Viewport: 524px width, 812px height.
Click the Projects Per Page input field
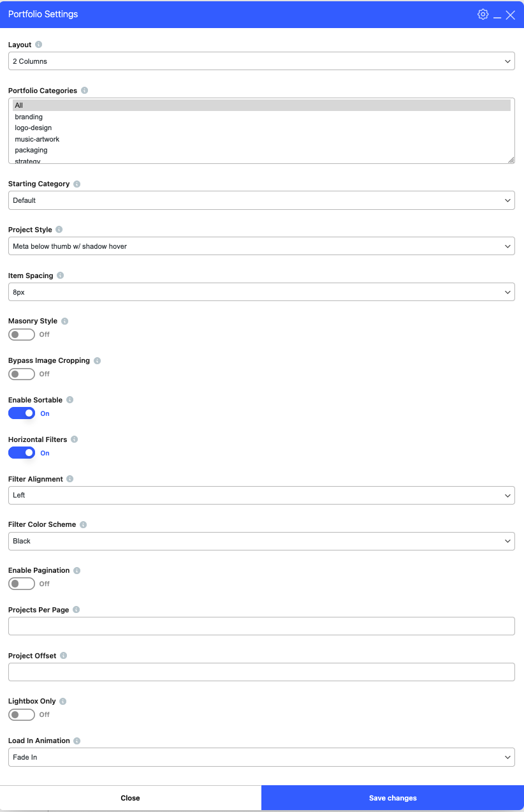(261, 626)
